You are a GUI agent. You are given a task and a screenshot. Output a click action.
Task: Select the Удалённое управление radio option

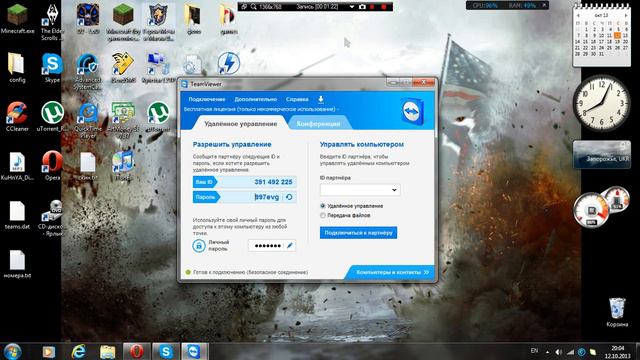[x=323, y=206]
